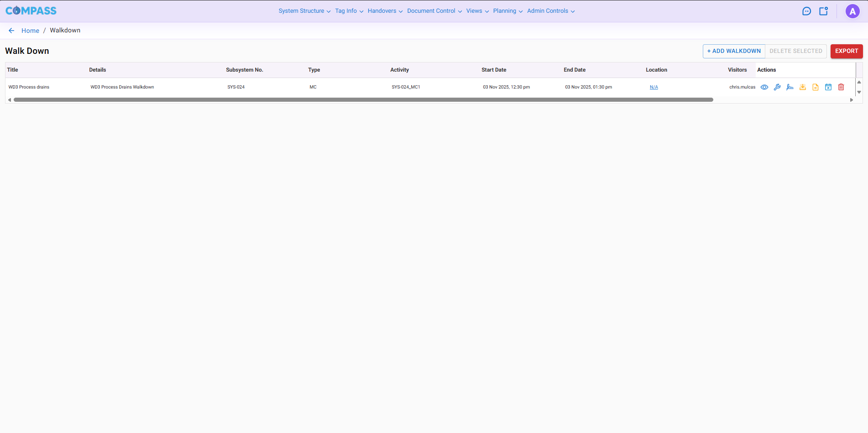The image size is (868, 433).
Task: Click the horizontal scrollbar under the table
Action: 363,100
